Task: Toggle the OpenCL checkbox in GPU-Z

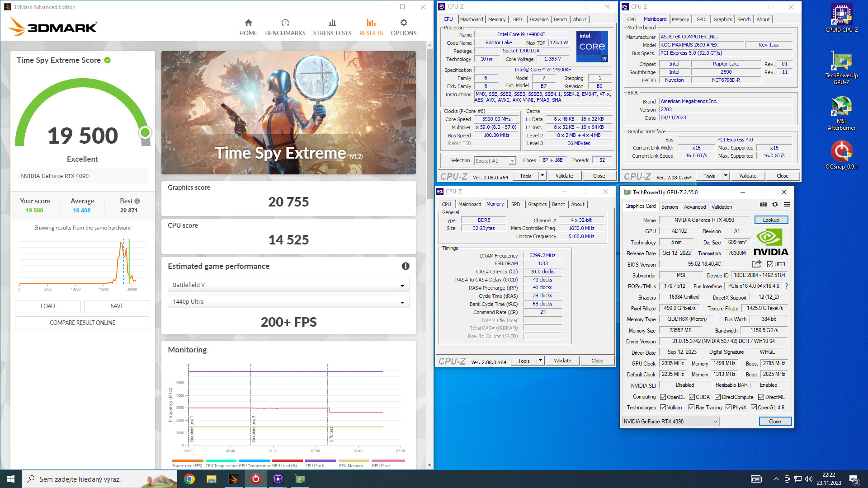Action: pyautogui.click(x=663, y=397)
